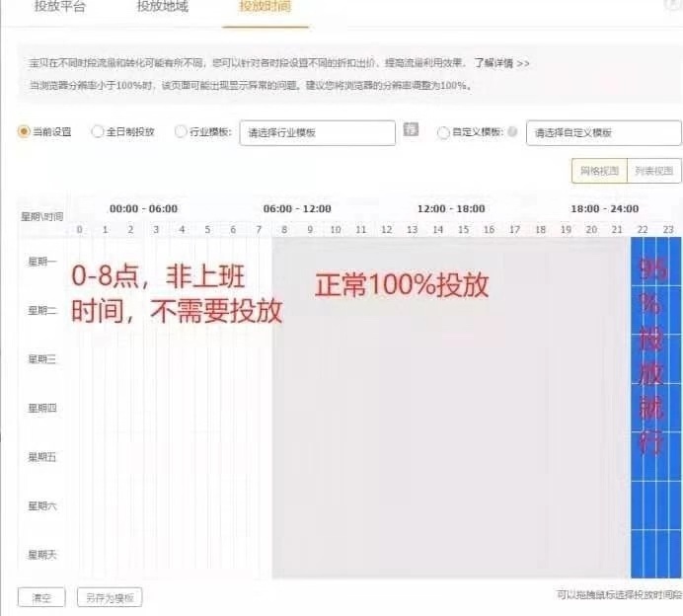Screen dimensions: 683x616
Task: Click the 星期一 row label
Action: (42, 262)
